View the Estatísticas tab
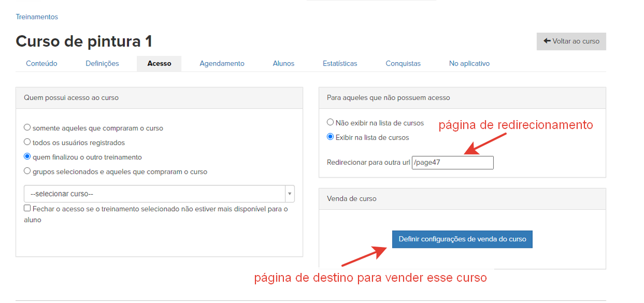 (x=340, y=63)
